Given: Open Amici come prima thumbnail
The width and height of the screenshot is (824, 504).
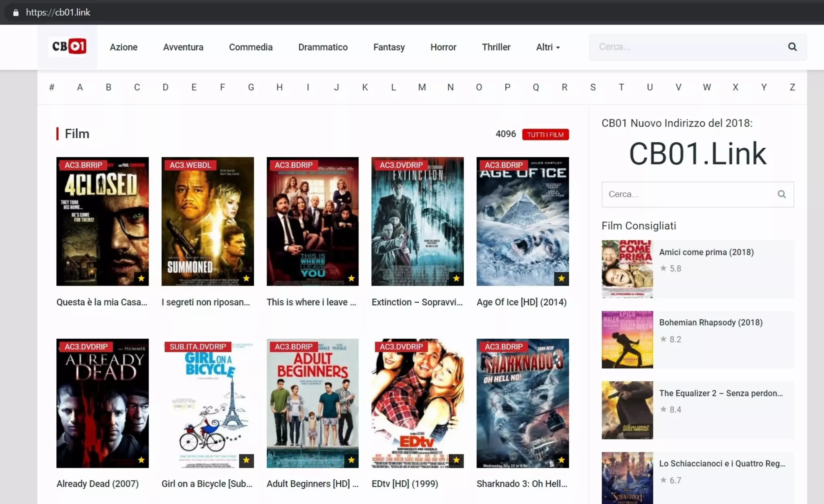Looking at the screenshot, I should tap(627, 269).
